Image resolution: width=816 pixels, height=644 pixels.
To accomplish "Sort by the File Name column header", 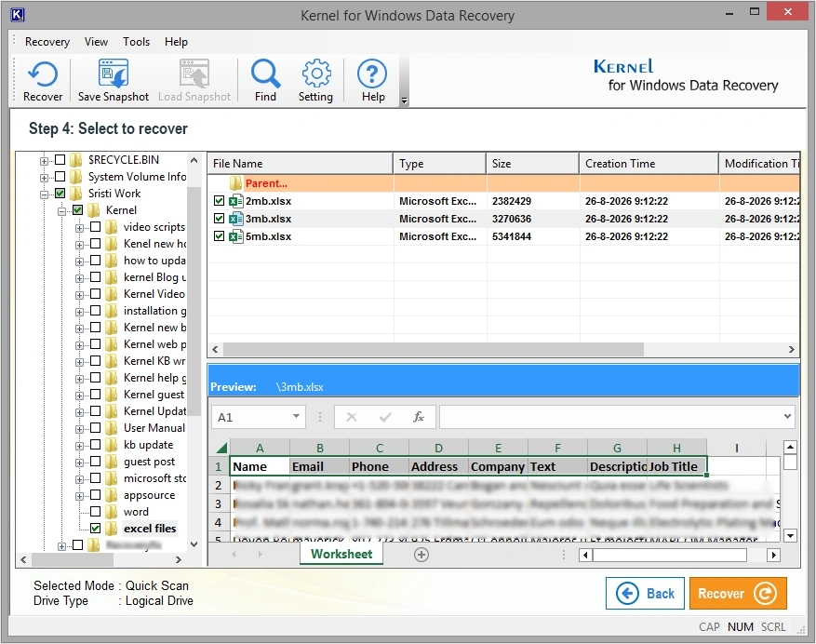I will 301,164.
